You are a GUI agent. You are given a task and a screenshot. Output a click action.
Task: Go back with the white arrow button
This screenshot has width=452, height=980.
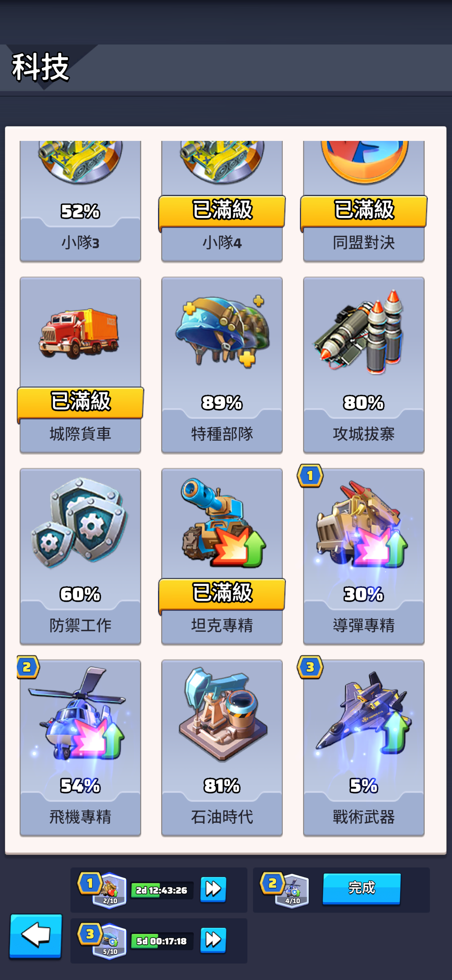[36, 935]
